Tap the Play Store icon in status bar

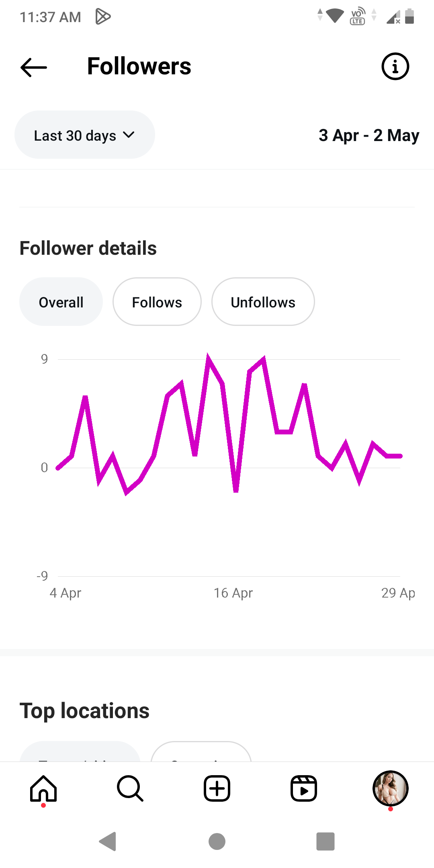103,17
